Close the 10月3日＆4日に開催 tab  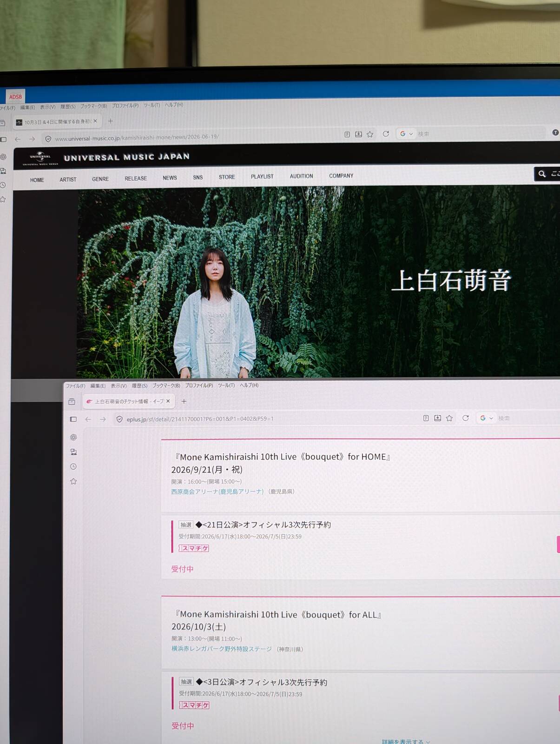[95, 121]
